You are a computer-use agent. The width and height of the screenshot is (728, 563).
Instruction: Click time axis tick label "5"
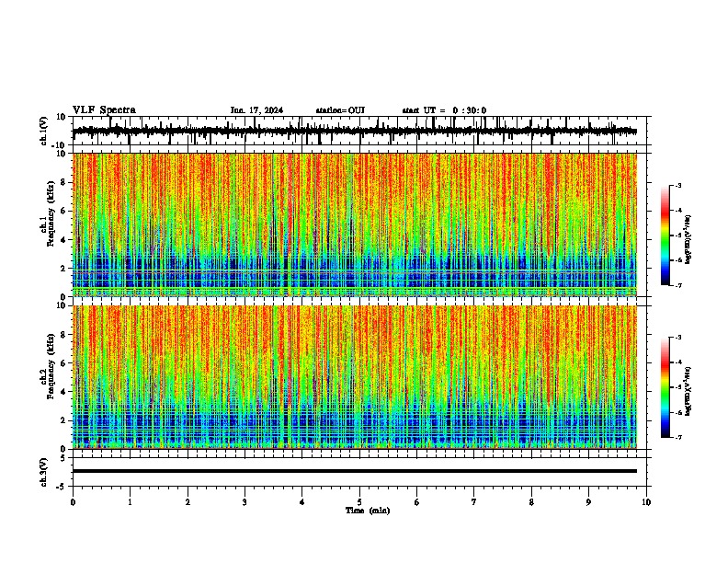pos(359,502)
